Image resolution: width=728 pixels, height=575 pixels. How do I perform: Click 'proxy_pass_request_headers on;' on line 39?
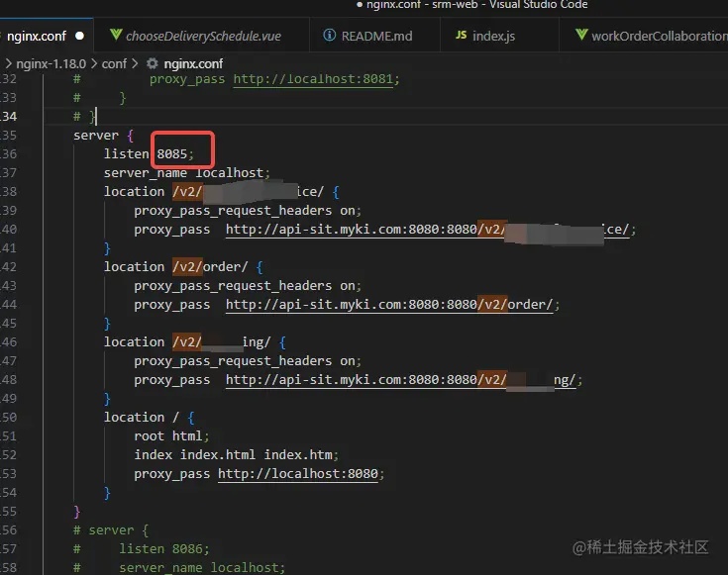[248, 211]
